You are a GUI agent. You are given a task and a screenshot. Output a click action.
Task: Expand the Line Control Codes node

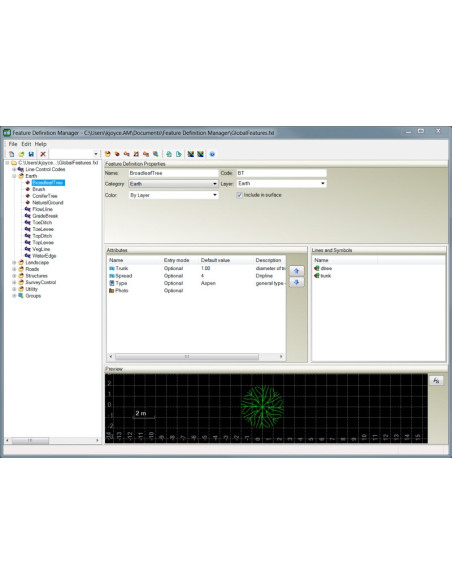click(14, 169)
